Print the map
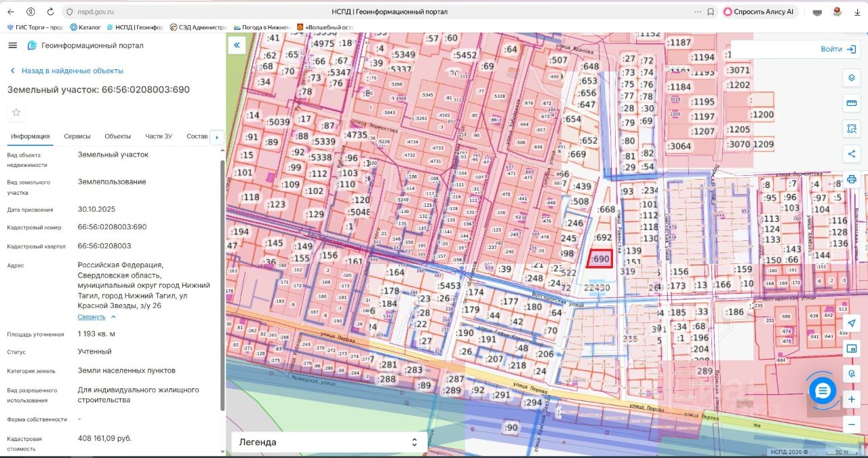Image resolution: width=868 pixels, height=458 pixels. point(852,179)
